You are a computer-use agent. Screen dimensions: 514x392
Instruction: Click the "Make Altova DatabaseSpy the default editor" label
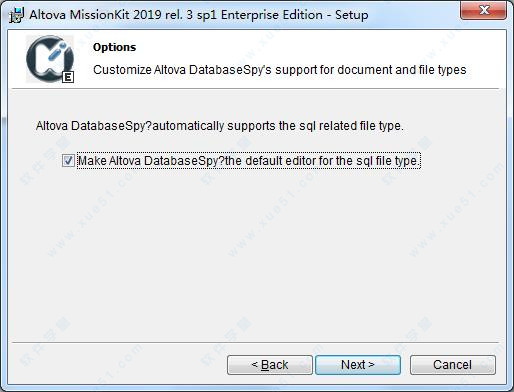[x=249, y=161]
